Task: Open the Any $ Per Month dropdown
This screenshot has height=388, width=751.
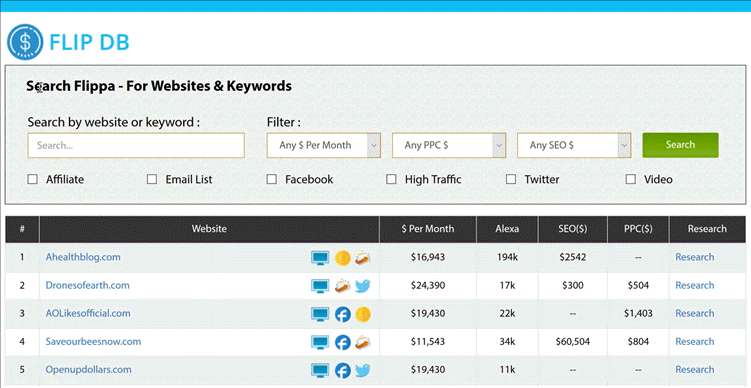Action: (x=324, y=145)
